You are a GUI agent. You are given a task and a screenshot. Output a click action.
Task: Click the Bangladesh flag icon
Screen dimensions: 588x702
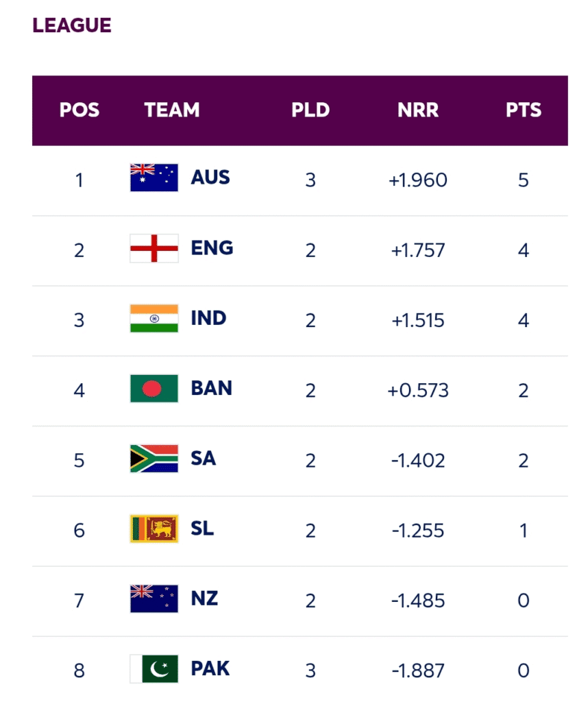click(x=154, y=389)
